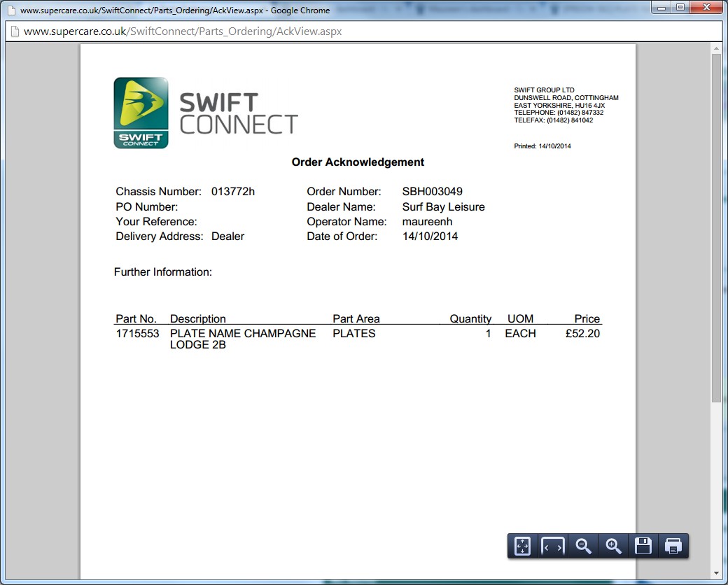
Task: Minimize the Chrome window
Action: pos(661,8)
